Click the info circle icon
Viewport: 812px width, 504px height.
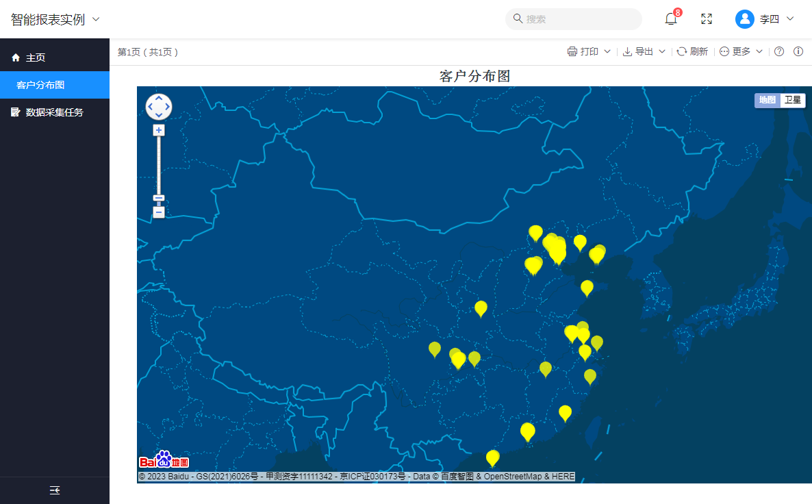798,52
